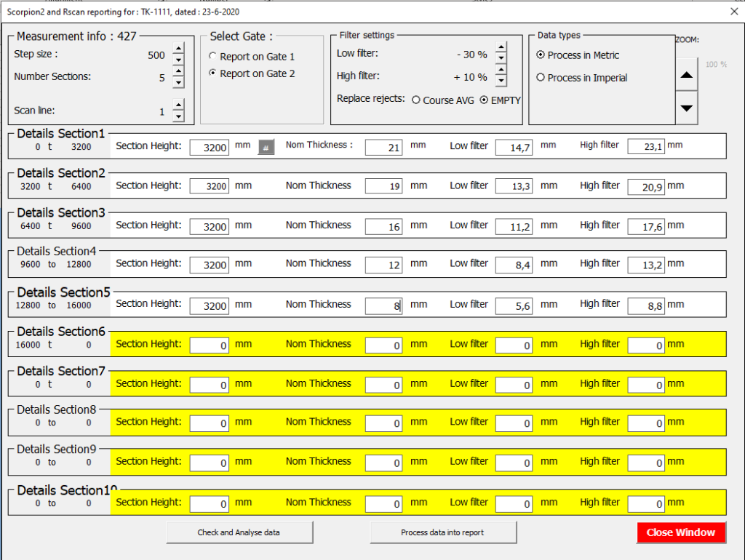Edit Section1 Nom Thickness field
This screenshot has height=560, width=745.
point(384,147)
